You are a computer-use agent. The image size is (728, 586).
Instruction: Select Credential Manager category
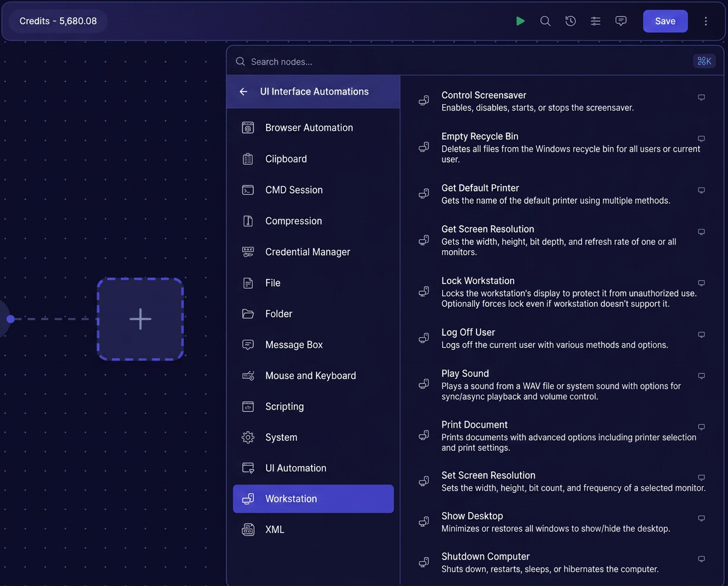coord(313,252)
